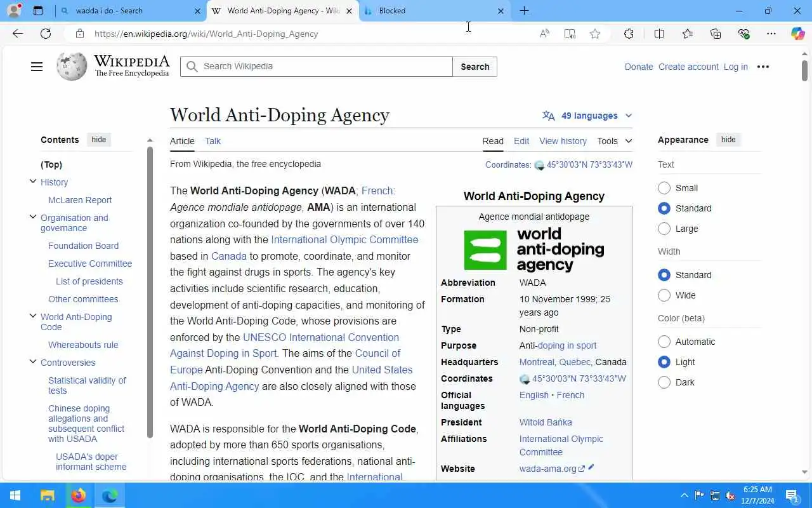Open the Tools dropdown

(x=614, y=141)
